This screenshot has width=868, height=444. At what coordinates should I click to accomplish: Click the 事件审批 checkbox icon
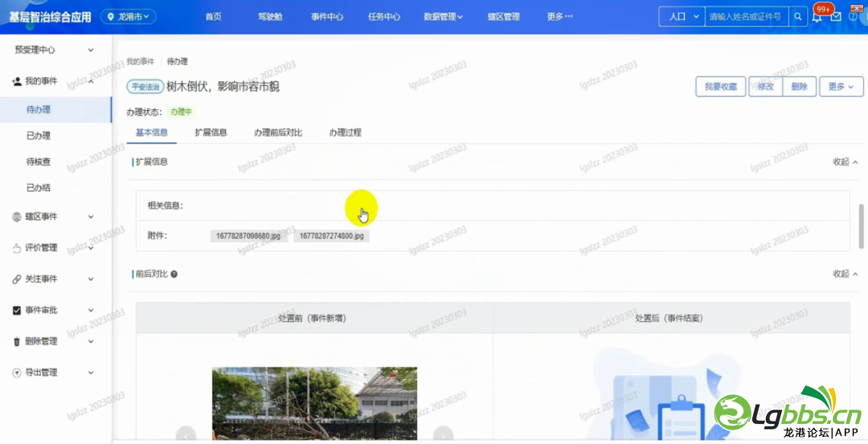(x=17, y=310)
